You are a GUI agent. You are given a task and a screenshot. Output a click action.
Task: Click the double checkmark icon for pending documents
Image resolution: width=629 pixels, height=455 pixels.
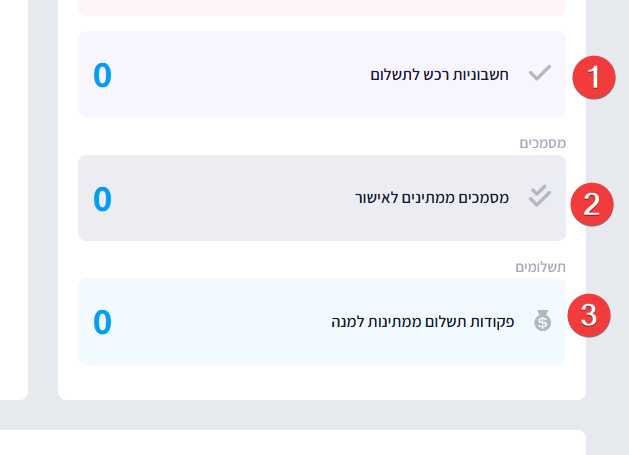(540, 197)
